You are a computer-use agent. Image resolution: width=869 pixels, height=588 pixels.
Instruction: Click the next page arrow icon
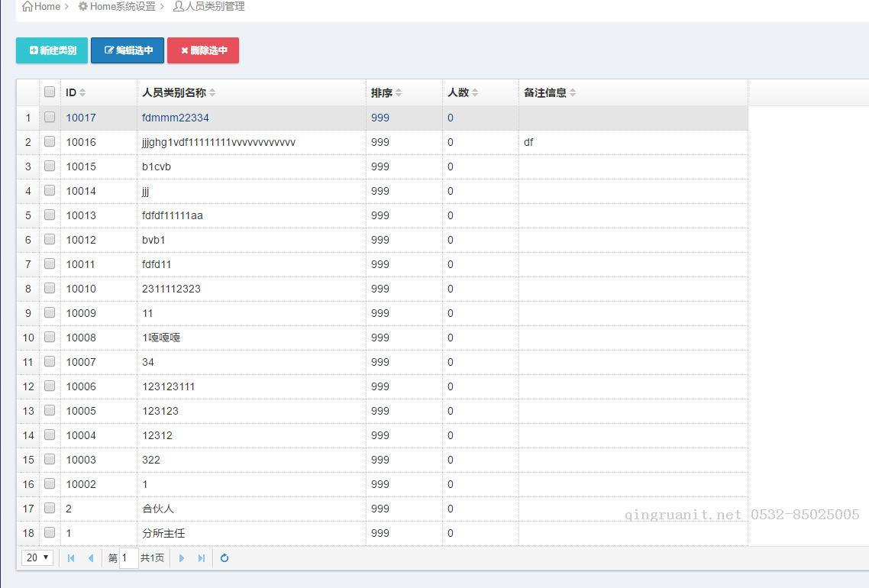pos(182,558)
